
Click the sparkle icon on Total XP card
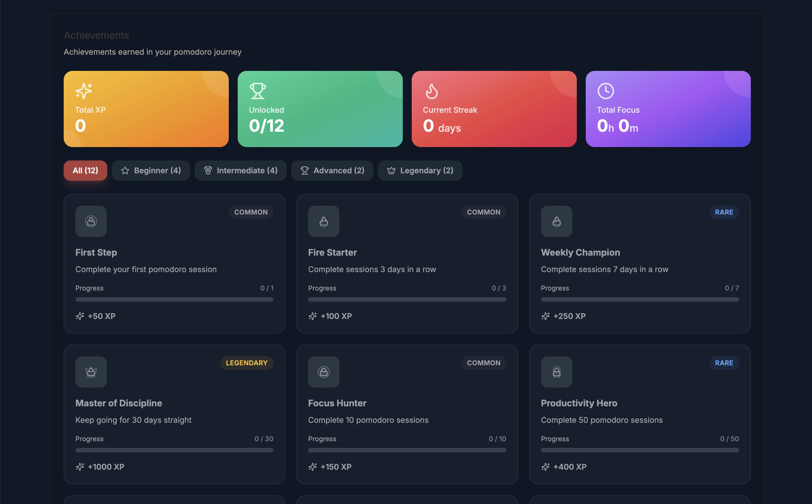click(83, 91)
